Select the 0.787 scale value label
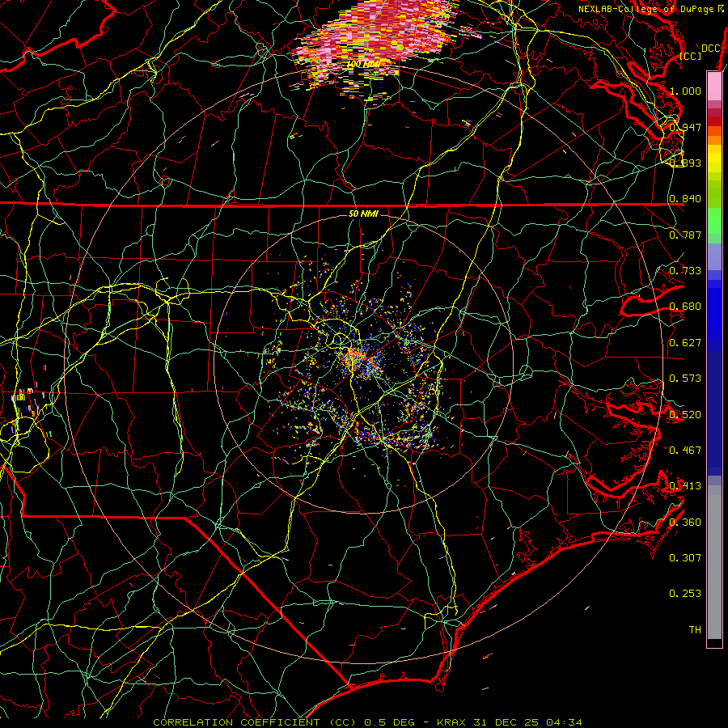 pos(685,235)
